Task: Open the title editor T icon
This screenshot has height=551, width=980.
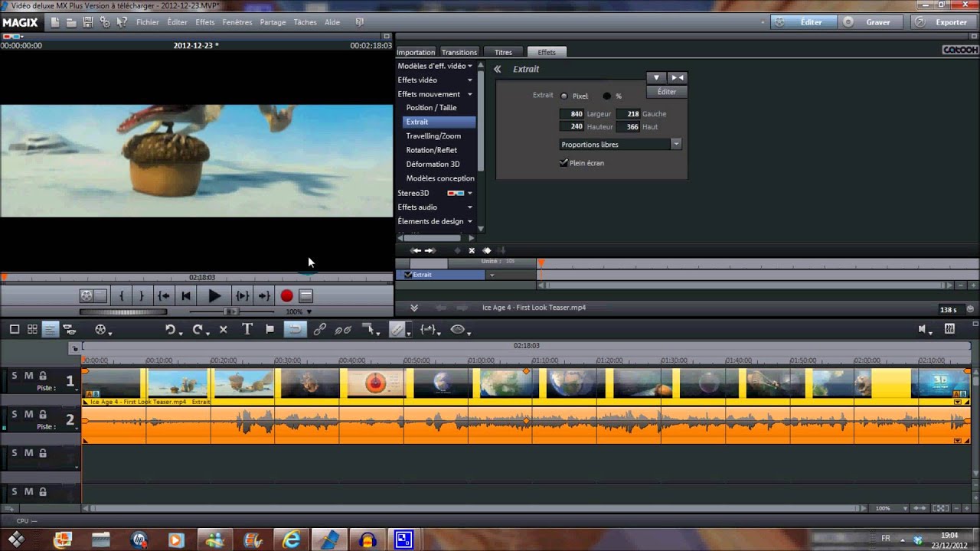Action: coord(247,329)
